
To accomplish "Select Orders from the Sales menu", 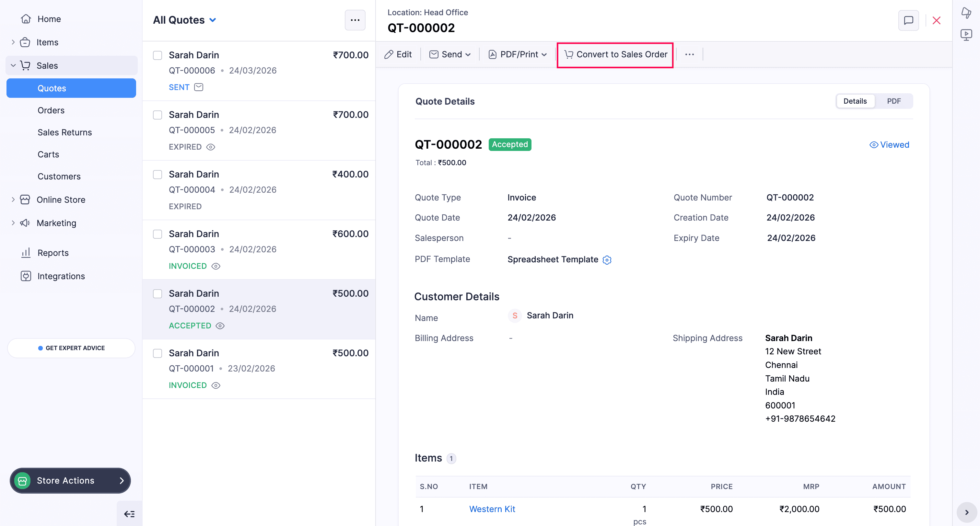I will [x=51, y=110].
